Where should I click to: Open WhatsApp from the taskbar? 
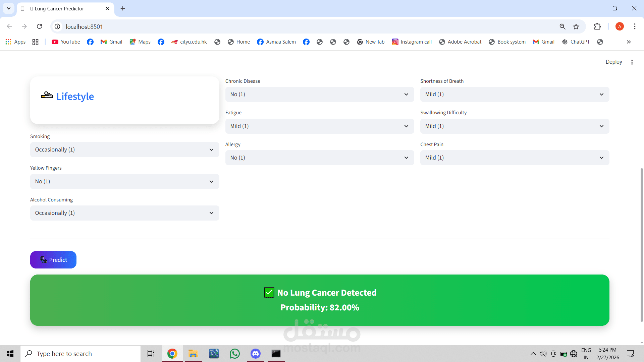[x=234, y=354]
